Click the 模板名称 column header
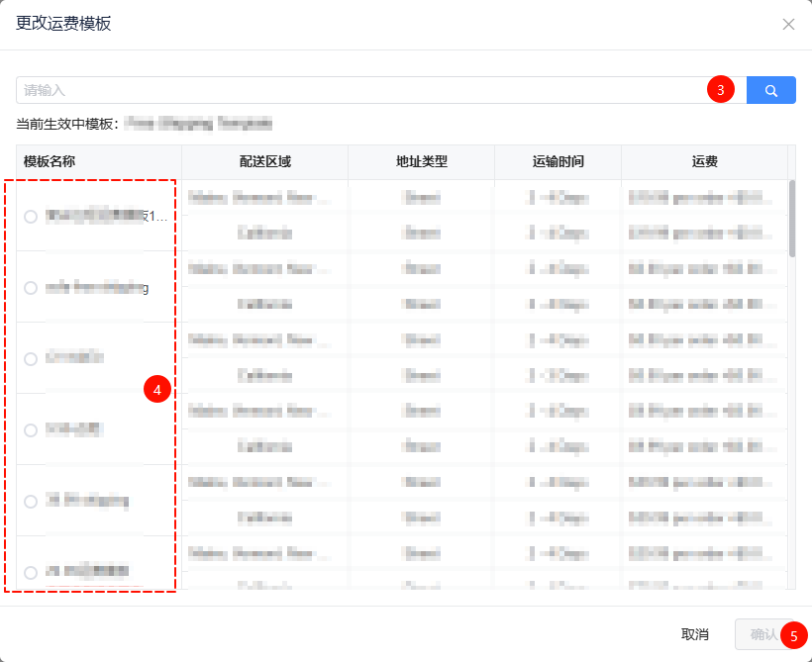Screen dimensions: 812x662 coord(50,161)
